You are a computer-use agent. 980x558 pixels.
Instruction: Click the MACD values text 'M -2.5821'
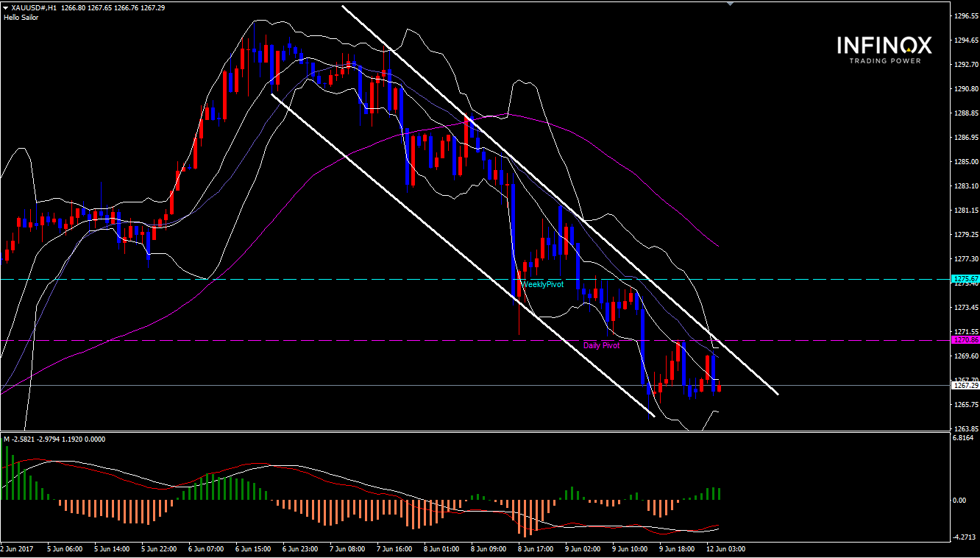(20, 439)
